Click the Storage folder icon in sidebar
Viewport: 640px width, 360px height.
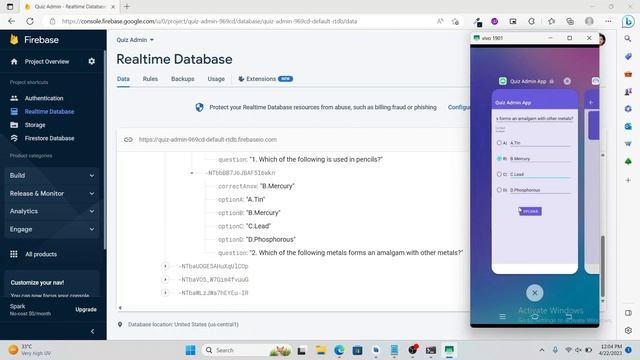[14, 125]
